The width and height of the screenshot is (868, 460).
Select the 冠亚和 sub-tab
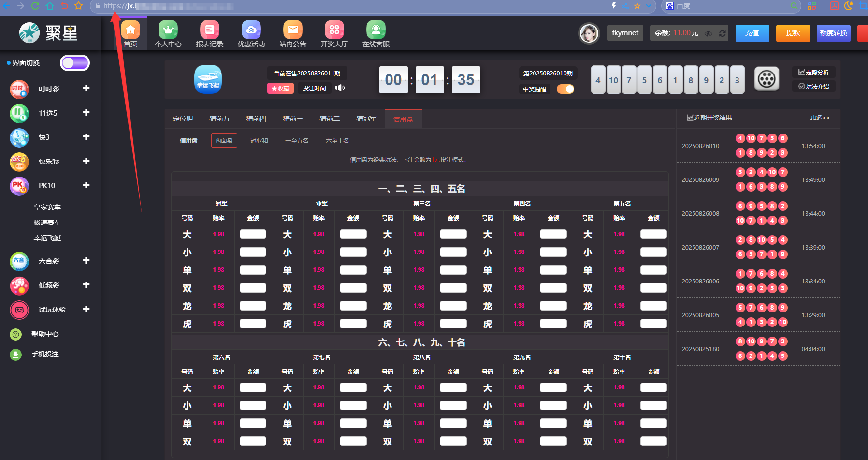pyautogui.click(x=259, y=141)
